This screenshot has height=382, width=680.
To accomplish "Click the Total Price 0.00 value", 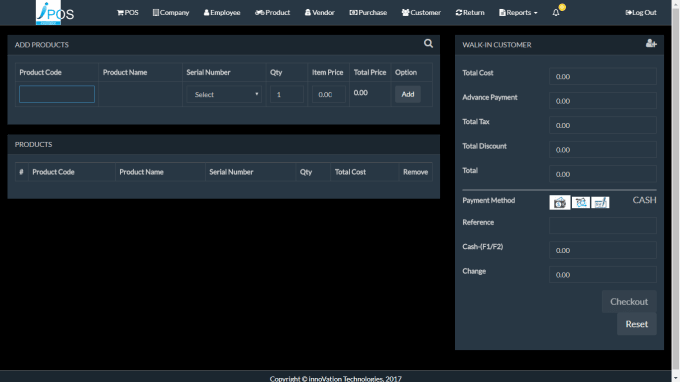I will coord(360,93).
